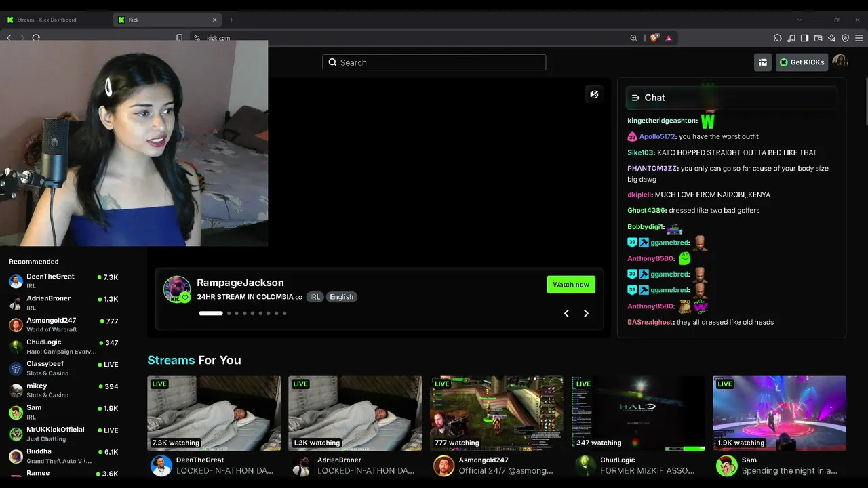
Task: Click Sam's avatar under Streams For You
Action: [727, 466]
